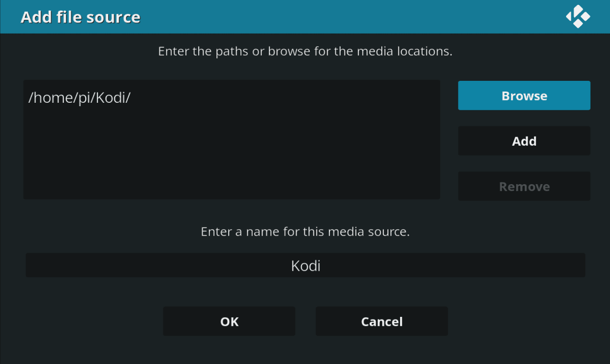Click the bottom area of the paths box

231,187
